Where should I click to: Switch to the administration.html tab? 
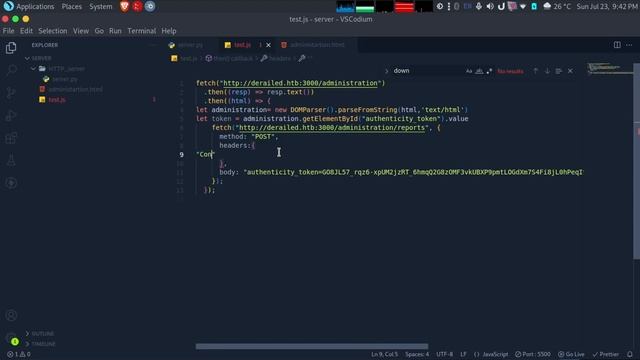pyautogui.click(x=317, y=45)
